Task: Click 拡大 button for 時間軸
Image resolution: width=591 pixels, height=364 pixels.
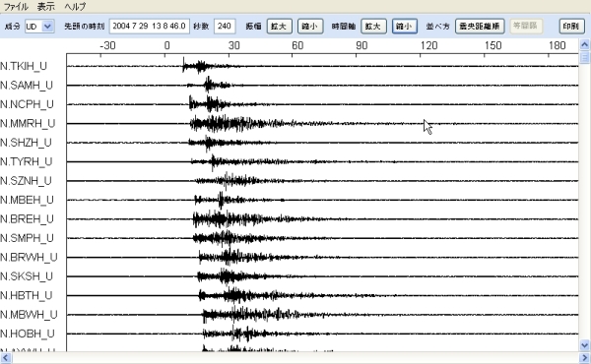Action: [x=373, y=27]
